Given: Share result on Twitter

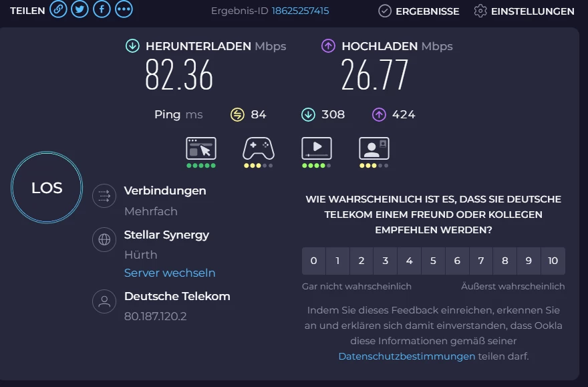Looking at the screenshot, I should click(80, 9).
